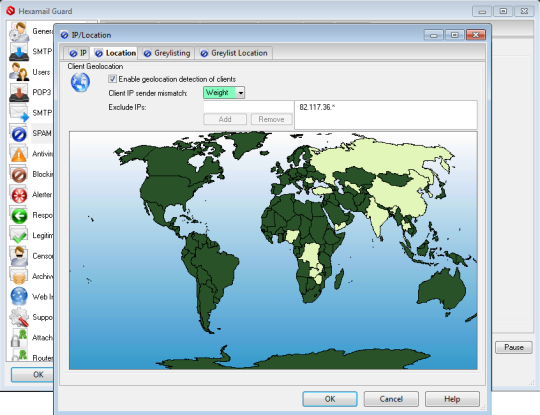This screenshot has height=415, width=540.
Task: Click the IP/Location dialog title icon
Action: [x=64, y=35]
